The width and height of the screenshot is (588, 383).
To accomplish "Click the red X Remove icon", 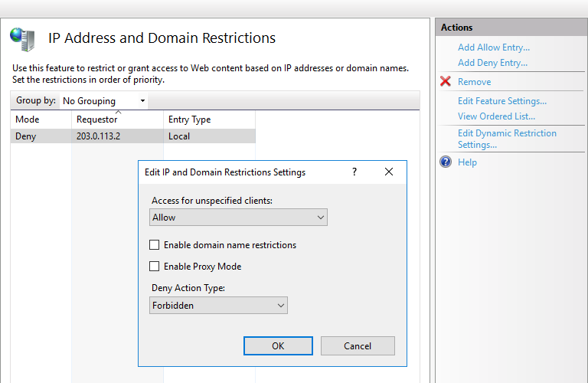I will coord(446,81).
